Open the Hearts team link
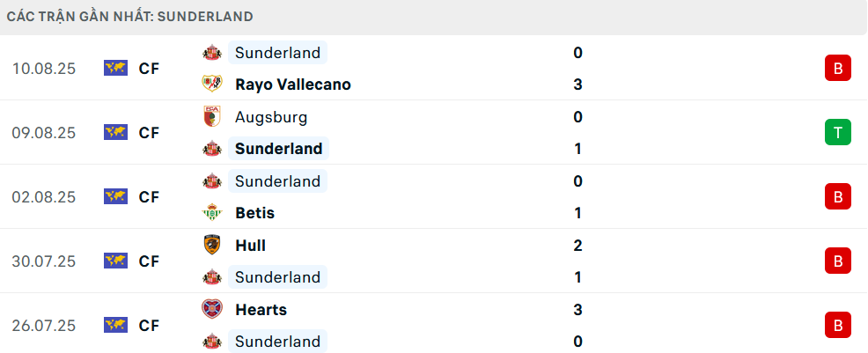This screenshot has height=353, width=868. (261, 310)
